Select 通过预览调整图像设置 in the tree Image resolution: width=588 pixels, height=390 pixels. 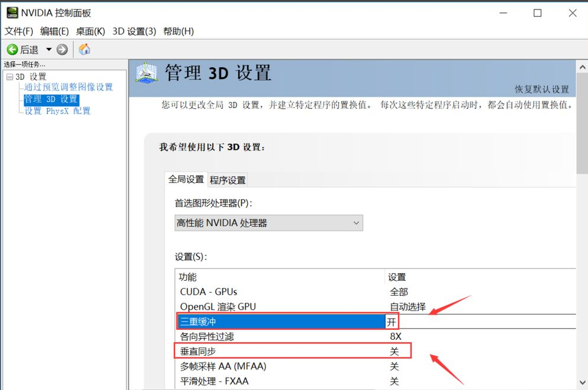68,87
